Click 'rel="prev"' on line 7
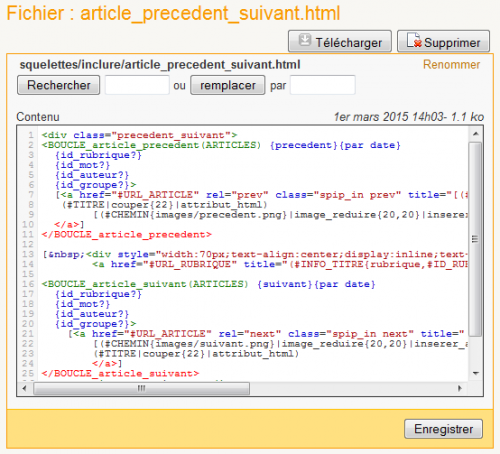Viewport: 500px width, 454px height. point(237,195)
